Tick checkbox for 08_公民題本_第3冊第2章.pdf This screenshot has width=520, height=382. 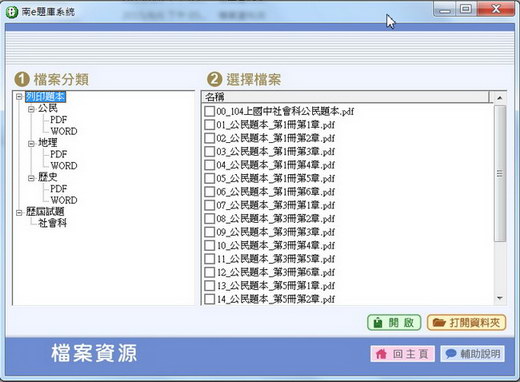[x=209, y=218]
